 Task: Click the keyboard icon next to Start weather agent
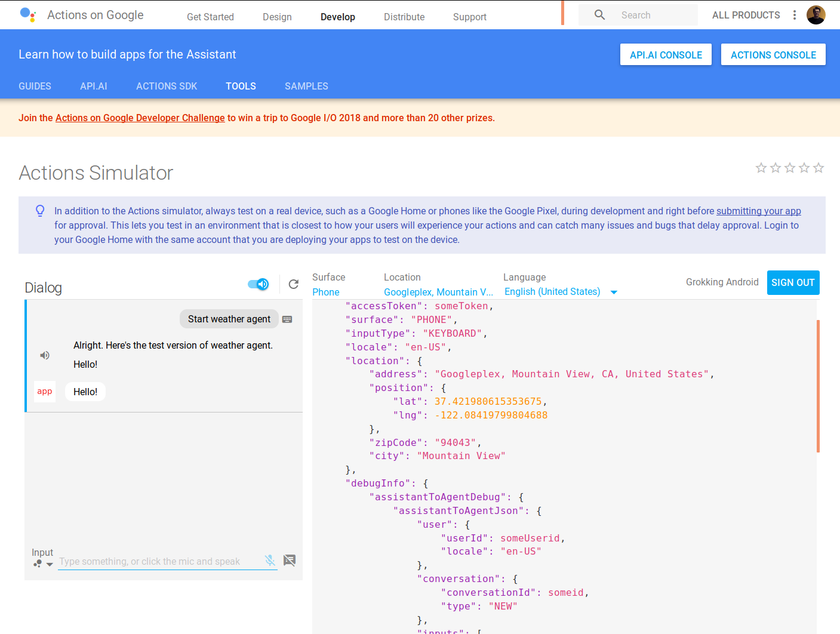click(287, 319)
